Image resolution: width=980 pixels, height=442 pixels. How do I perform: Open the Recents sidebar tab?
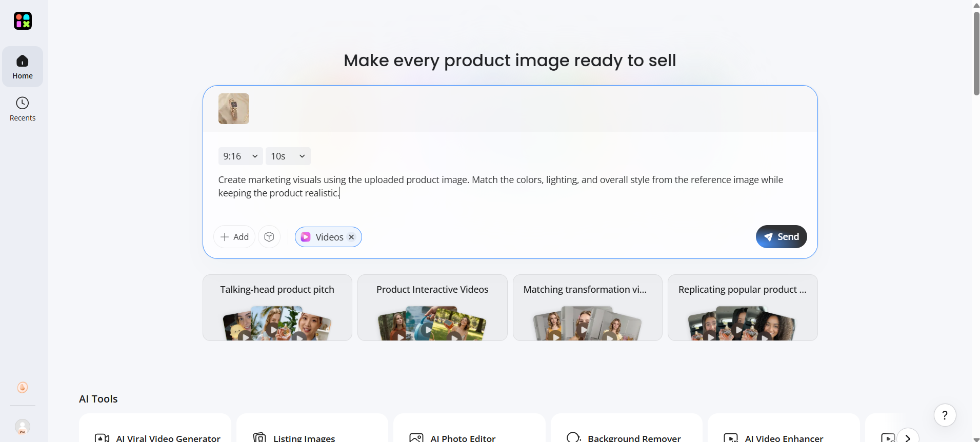tap(23, 109)
